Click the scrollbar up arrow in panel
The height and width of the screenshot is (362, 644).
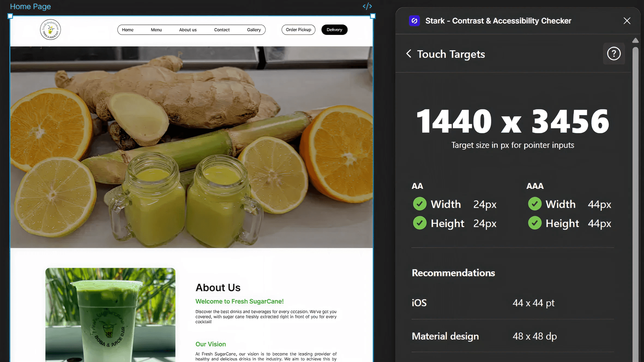(636, 40)
